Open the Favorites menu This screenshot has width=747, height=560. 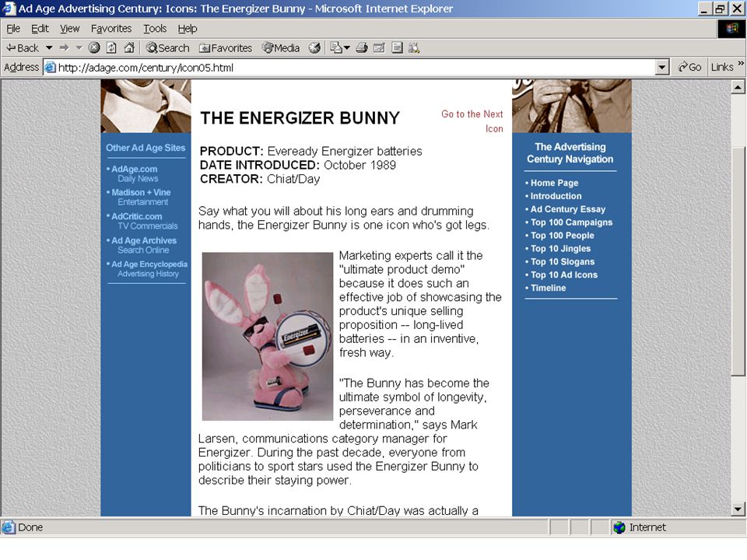[x=111, y=29]
